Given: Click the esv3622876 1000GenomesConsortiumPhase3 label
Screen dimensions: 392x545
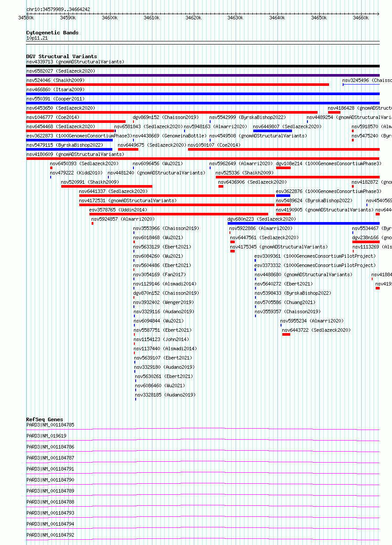Looking at the screenshot, I should (329, 191).
